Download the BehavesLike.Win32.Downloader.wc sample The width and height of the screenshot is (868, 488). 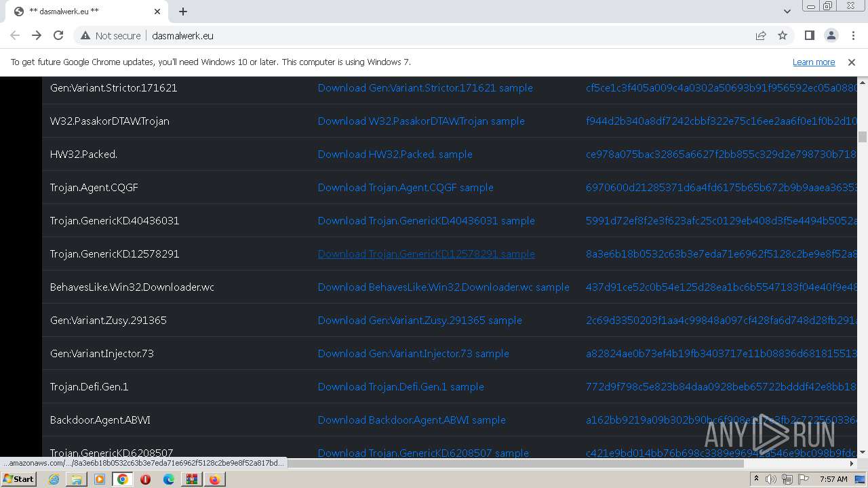tap(443, 287)
